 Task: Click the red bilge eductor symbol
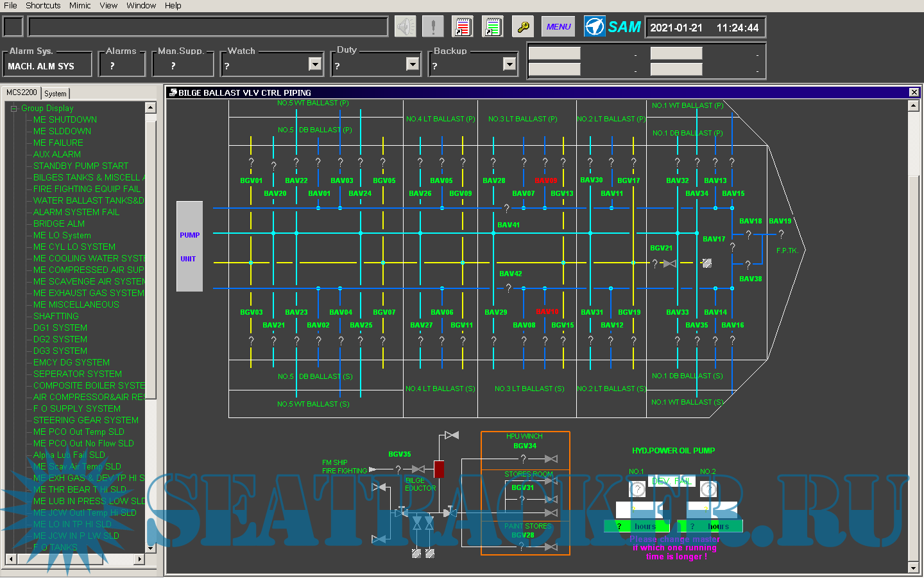click(x=439, y=469)
